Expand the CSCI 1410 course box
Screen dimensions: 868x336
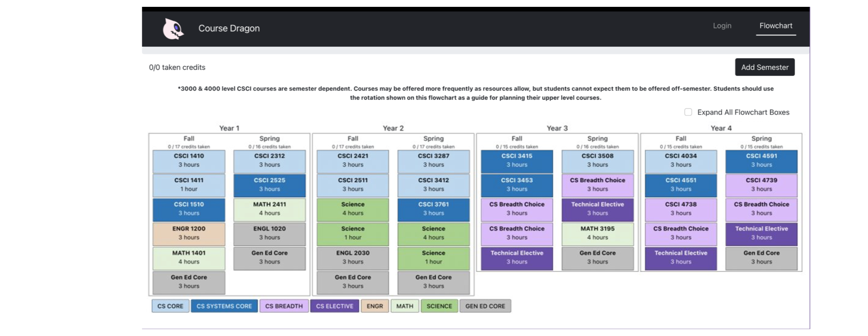(x=189, y=160)
